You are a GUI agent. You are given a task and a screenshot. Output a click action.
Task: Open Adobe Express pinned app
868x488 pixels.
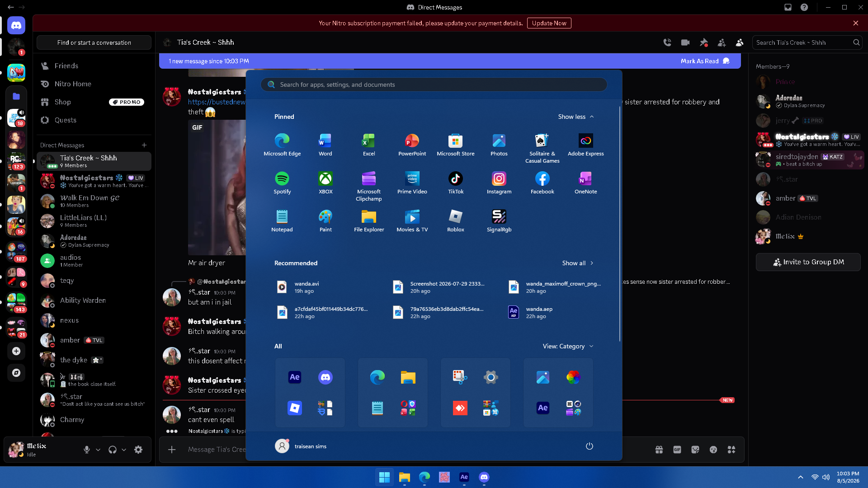[586, 145]
